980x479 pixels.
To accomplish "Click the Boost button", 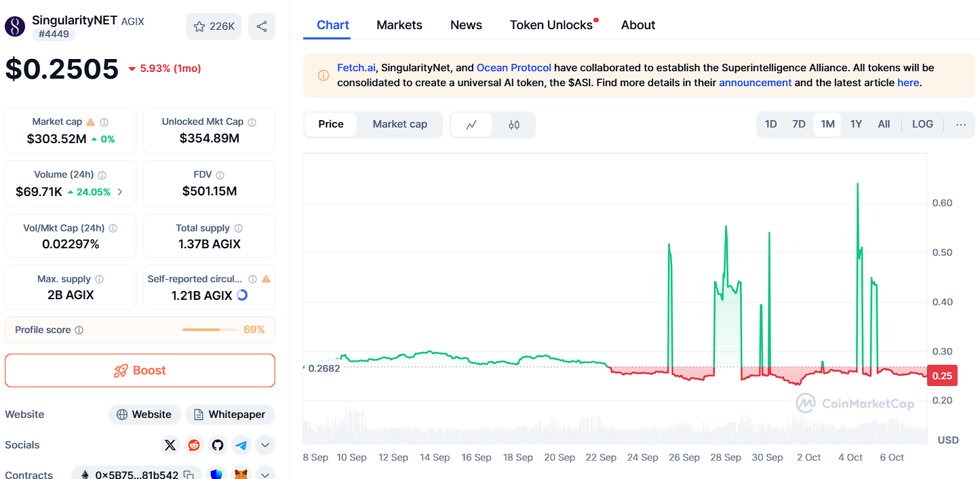I will 140,370.
